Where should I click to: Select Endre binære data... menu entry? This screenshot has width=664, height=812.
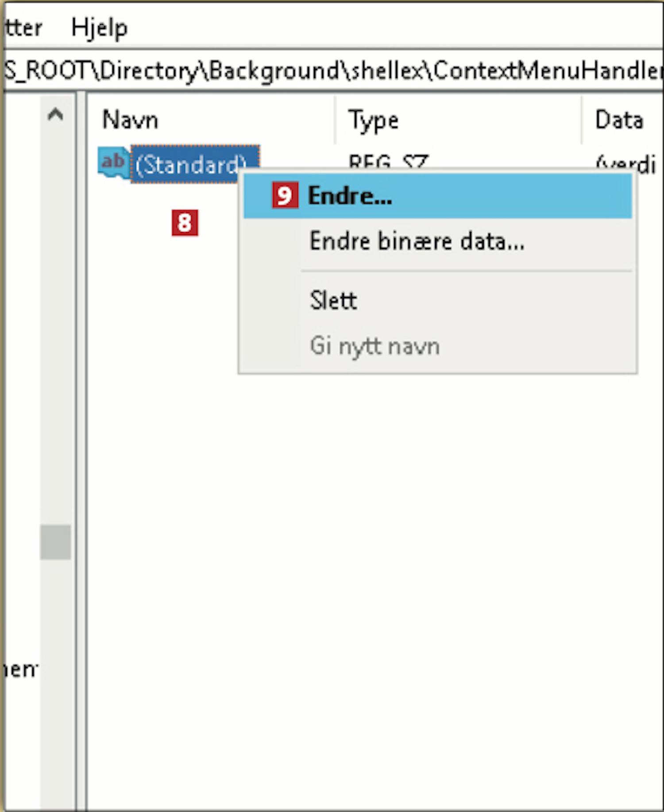(416, 242)
